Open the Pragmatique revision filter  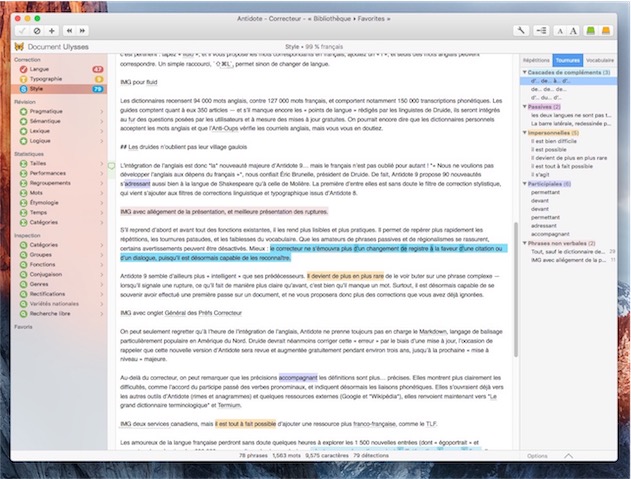coord(60,111)
